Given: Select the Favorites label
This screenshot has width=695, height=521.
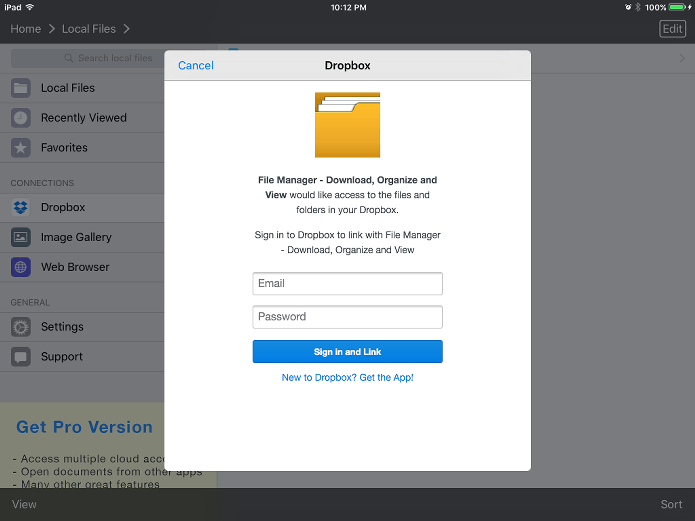Looking at the screenshot, I should (x=64, y=148).
